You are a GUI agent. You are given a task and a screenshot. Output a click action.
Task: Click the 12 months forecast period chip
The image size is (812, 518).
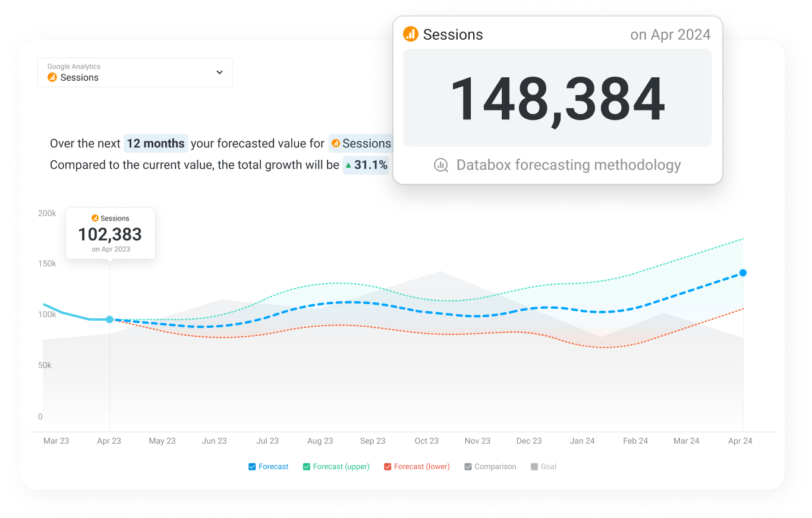(x=156, y=143)
